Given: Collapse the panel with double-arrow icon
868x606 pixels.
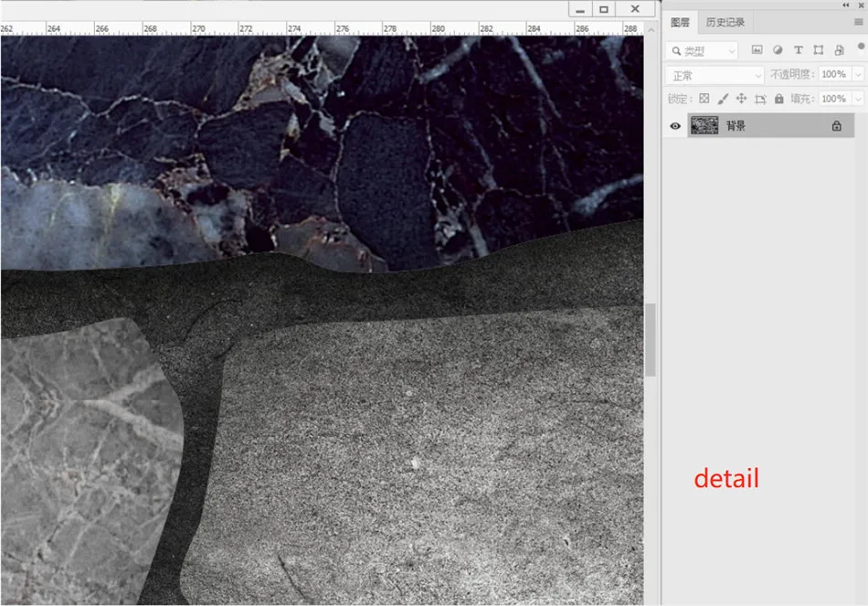Looking at the screenshot, I should [846, 5].
